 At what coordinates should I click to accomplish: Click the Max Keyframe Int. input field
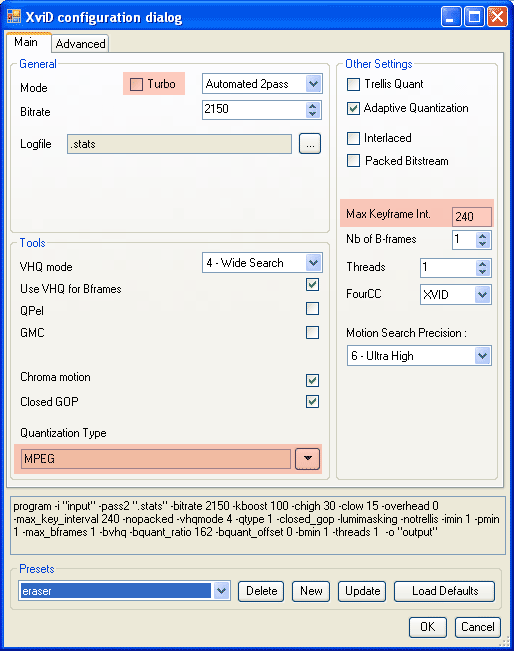coord(472,216)
